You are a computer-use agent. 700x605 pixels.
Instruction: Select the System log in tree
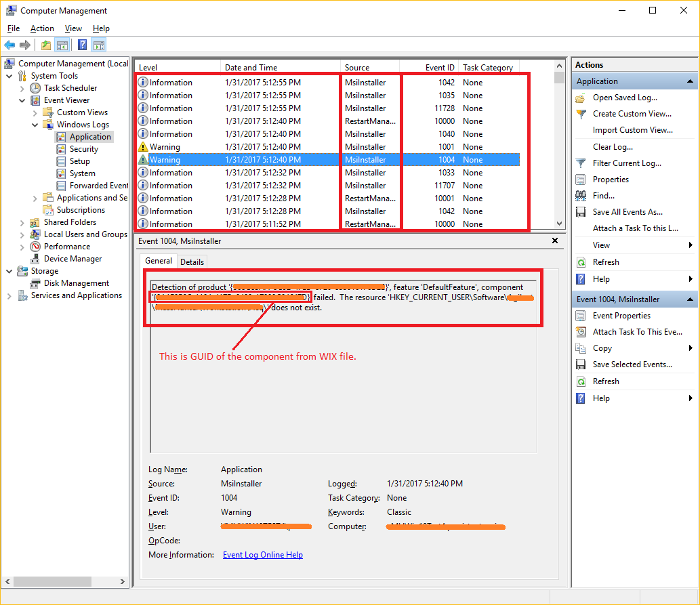click(82, 173)
